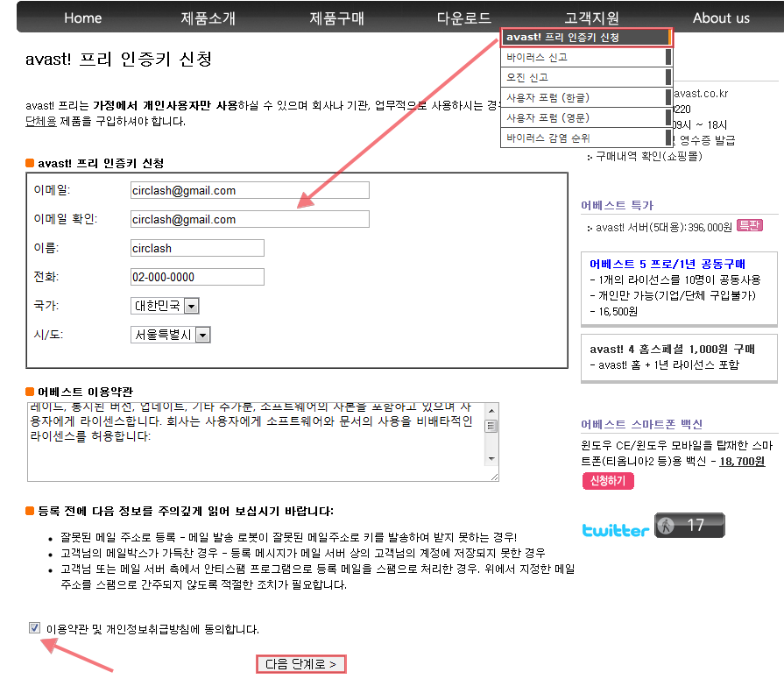Follow the 단체용 product link
This screenshot has height=679, width=784.
[x=41, y=122]
